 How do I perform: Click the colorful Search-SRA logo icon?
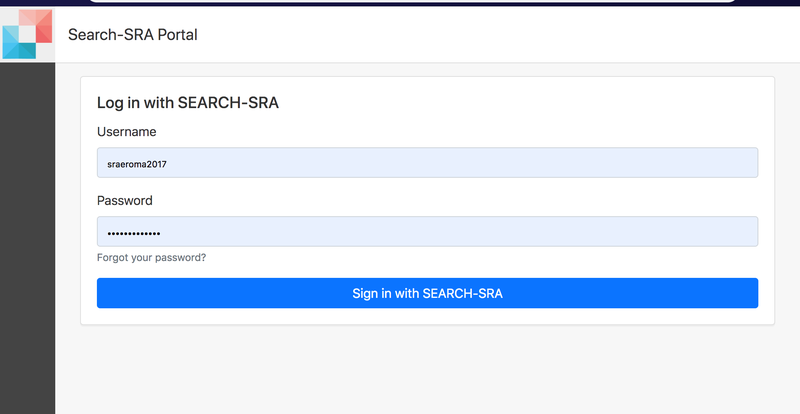click(x=27, y=34)
